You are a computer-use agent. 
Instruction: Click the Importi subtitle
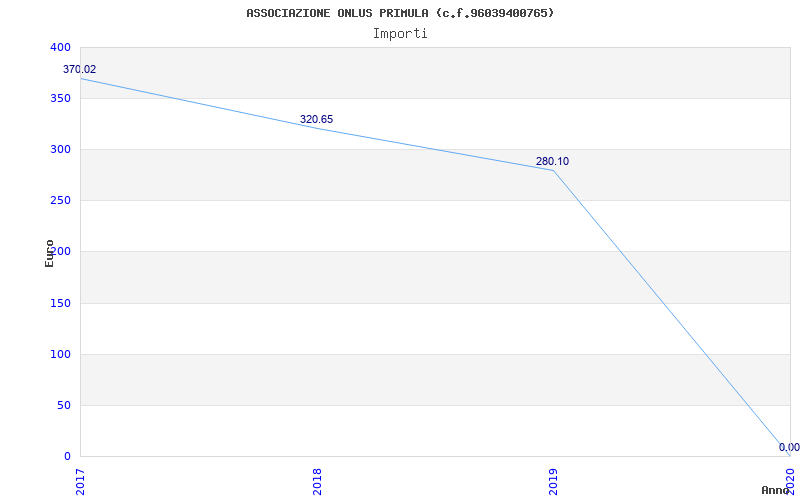pos(400,33)
